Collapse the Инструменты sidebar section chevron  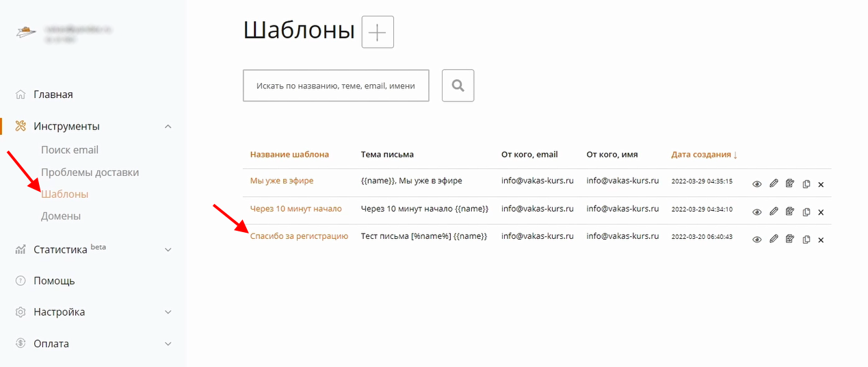[x=168, y=127]
